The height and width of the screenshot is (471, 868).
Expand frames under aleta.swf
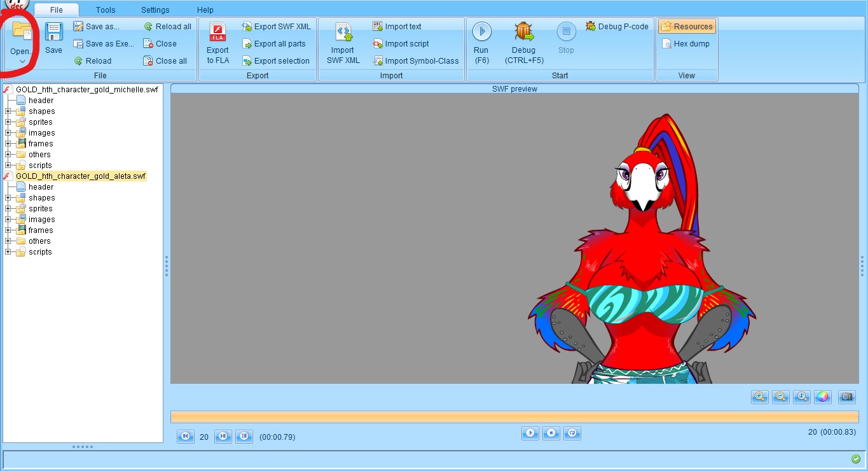coord(8,230)
